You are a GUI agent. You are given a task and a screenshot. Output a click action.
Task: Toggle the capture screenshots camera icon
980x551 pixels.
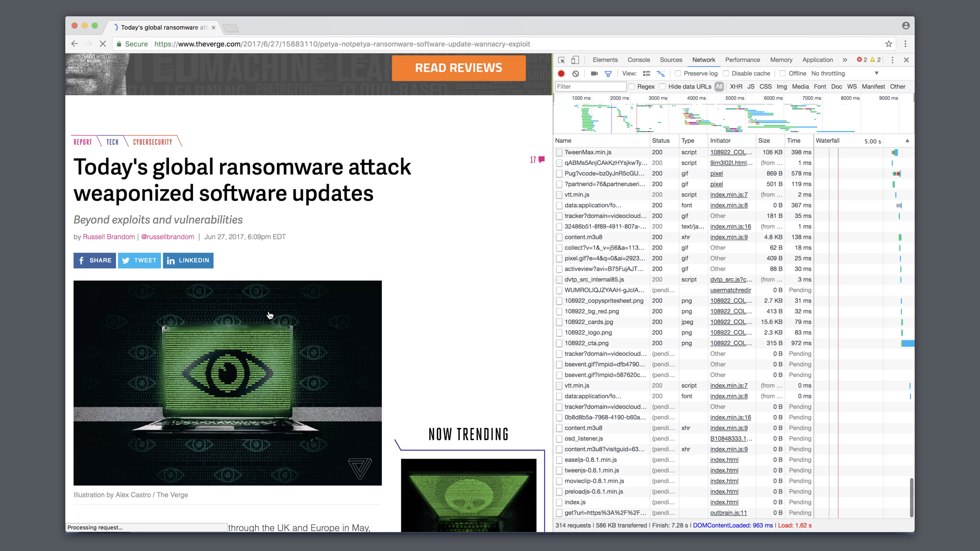[x=594, y=73]
